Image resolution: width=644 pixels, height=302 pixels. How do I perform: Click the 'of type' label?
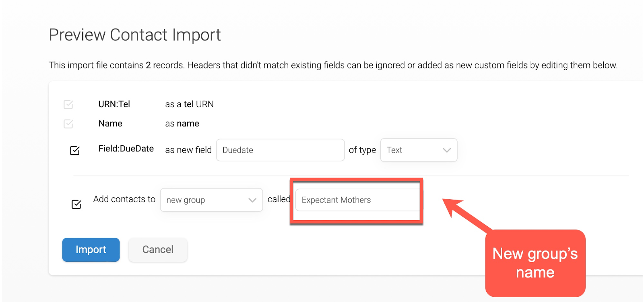pos(362,150)
